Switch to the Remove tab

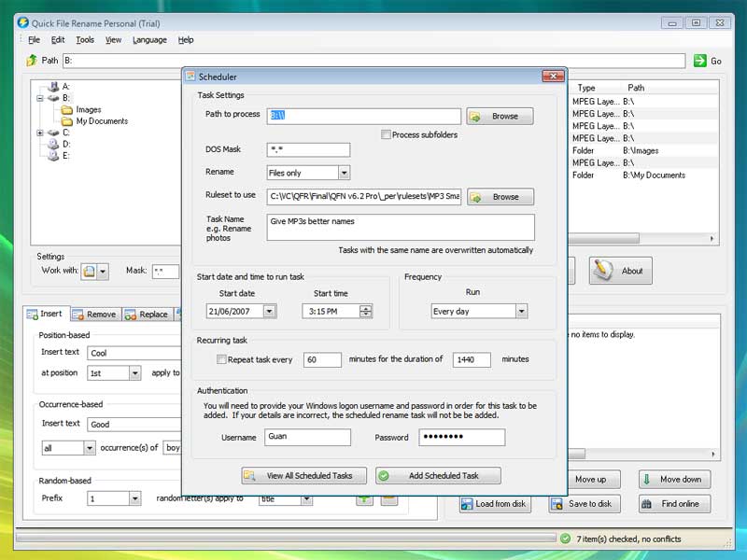(x=94, y=315)
